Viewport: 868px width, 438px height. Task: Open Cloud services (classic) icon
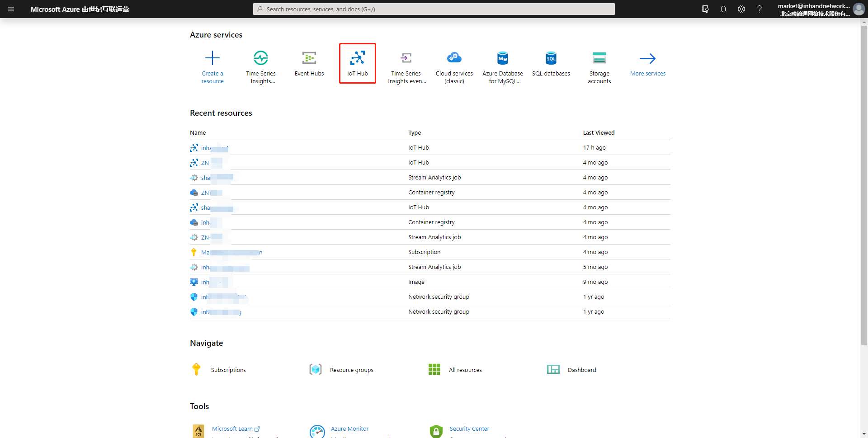pos(454,58)
